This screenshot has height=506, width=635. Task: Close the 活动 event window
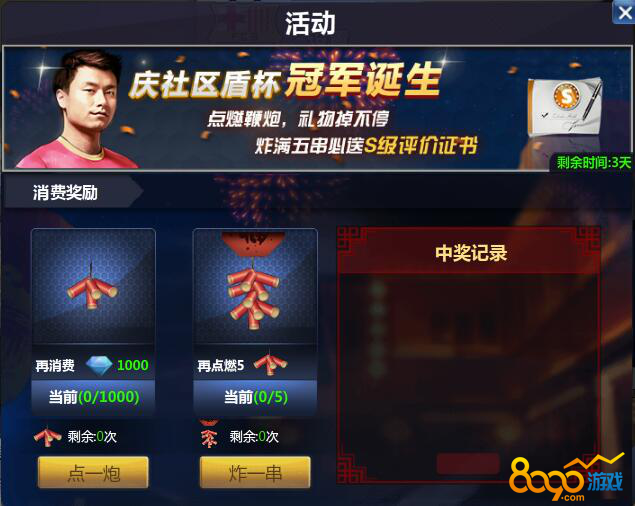(624, 12)
